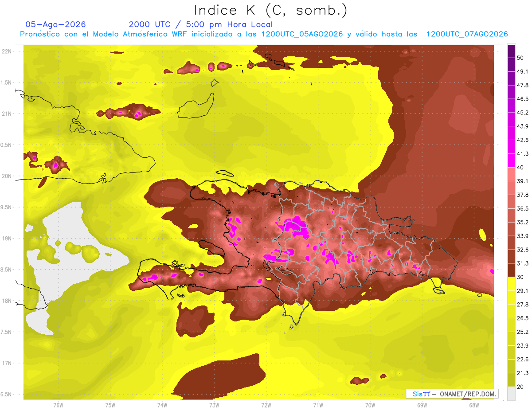Pick the bright yellow segment between 29.1 and 30
The width and height of the screenshot is (532, 411).
click(x=511, y=284)
